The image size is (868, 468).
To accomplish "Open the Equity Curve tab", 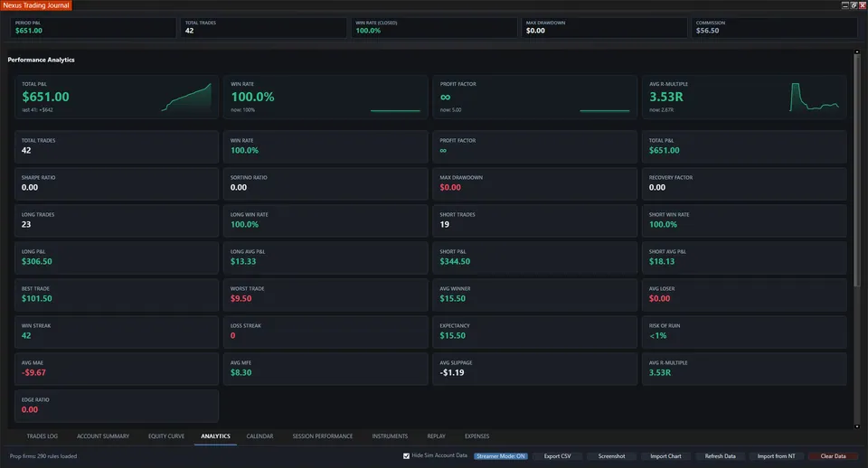I will (x=166, y=435).
